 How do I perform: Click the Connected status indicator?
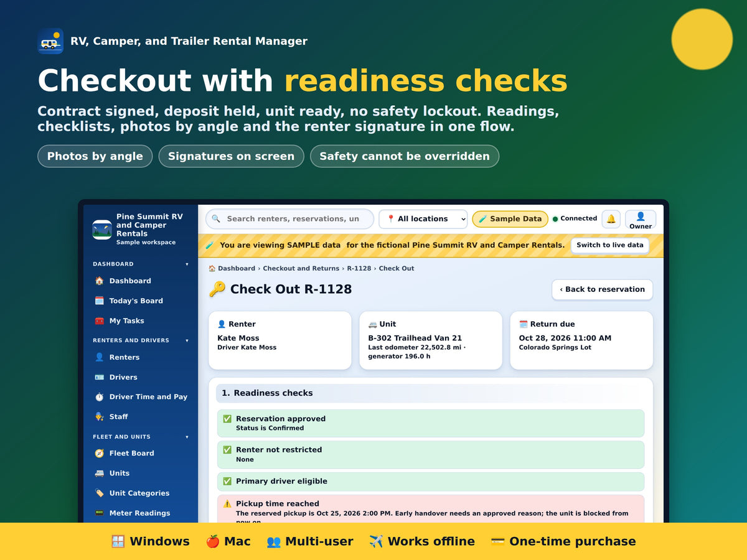[575, 218]
